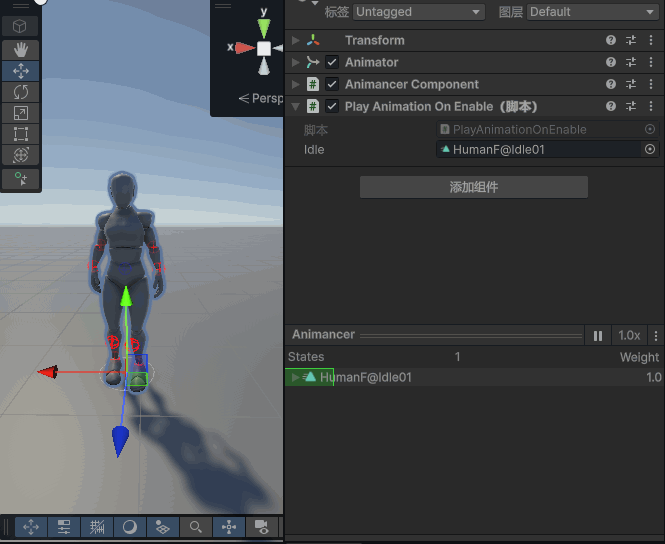Open the Untagged tag dropdown
The height and width of the screenshot is (544, 665).
click(x=419, y=12)
